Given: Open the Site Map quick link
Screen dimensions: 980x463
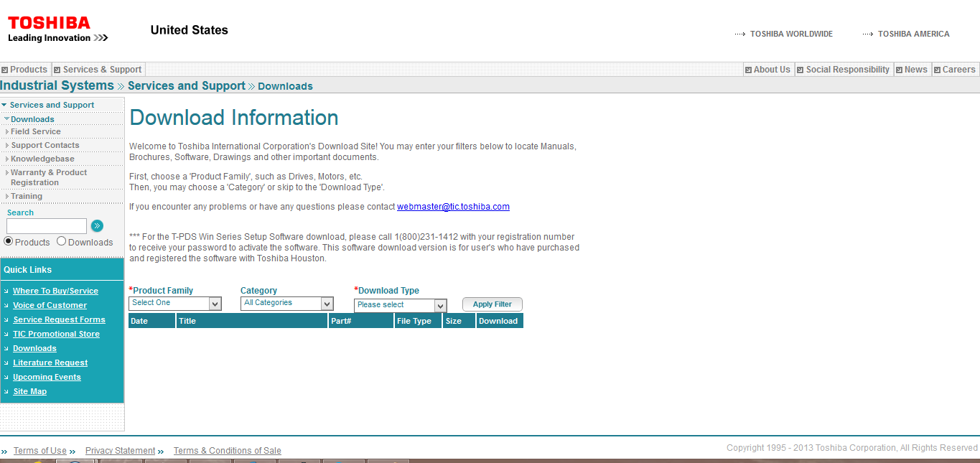Looking at the screenshot, I should point(29,391).
